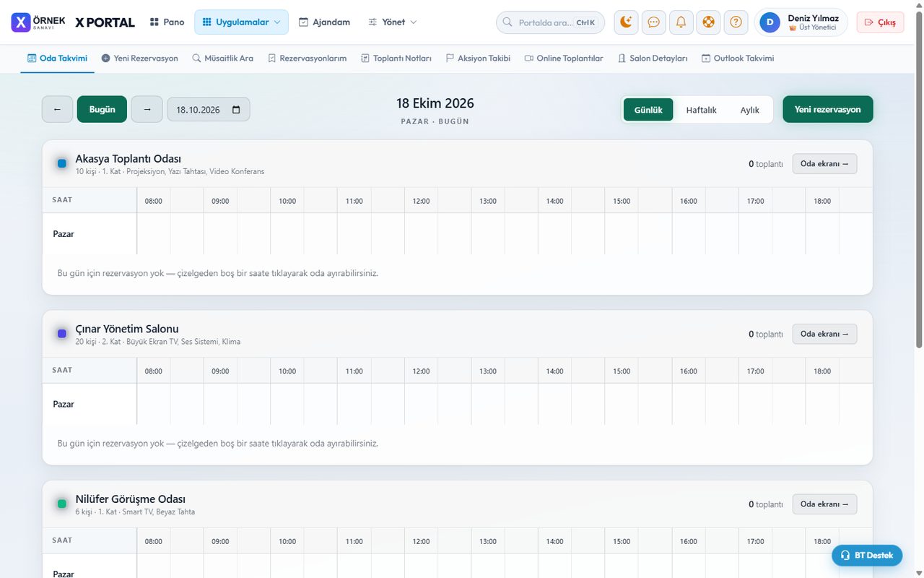Click Nilüfer Görüşme Odası green color swatch
The width and height of the screenshot is (924, 578).
point(62,504)
